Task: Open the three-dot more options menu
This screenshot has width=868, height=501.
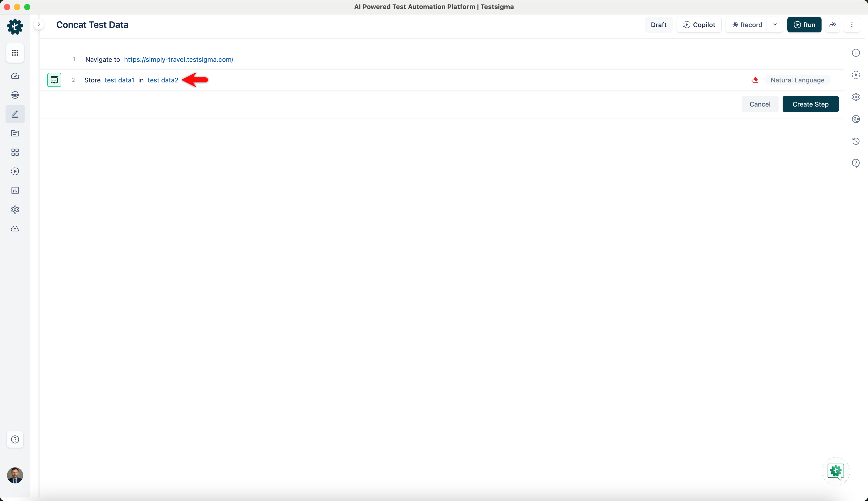Action: [851, 25]
